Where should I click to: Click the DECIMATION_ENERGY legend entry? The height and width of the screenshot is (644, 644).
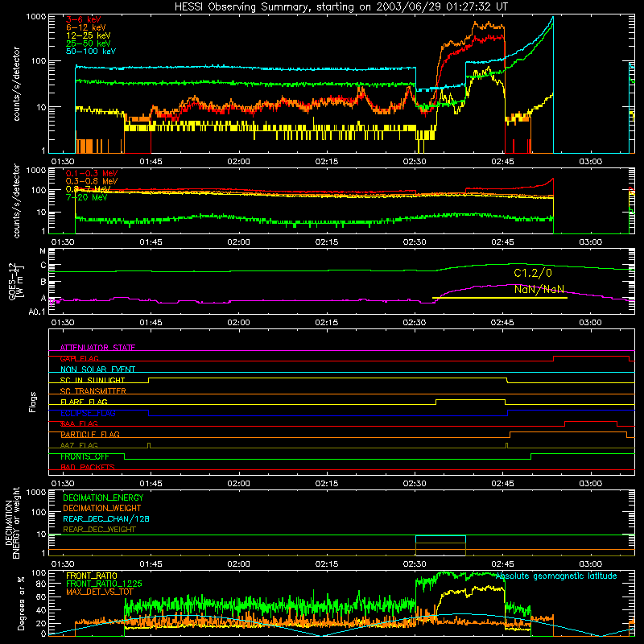coord(103,497)
